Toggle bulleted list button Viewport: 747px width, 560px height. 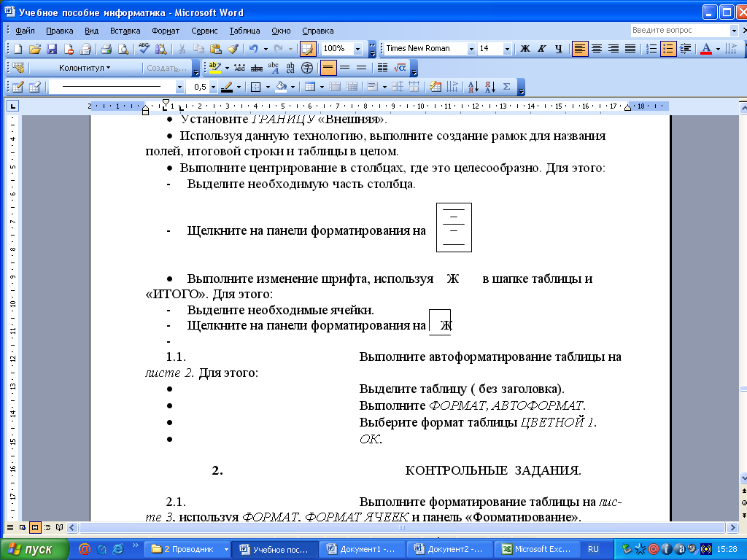click(x=668, y=49)
